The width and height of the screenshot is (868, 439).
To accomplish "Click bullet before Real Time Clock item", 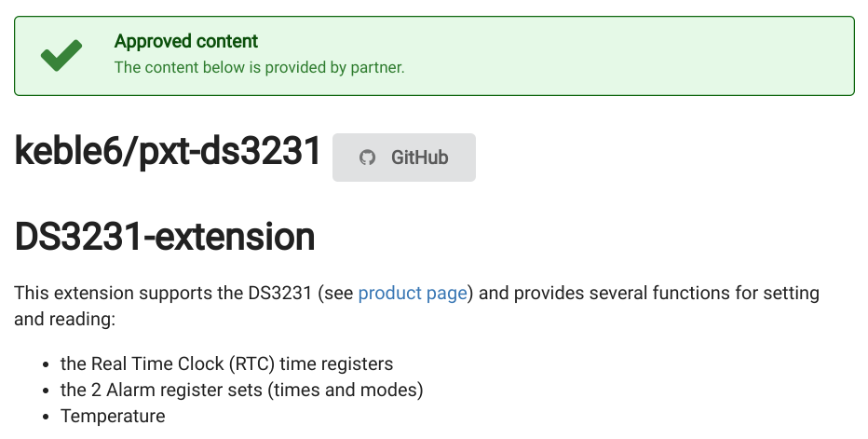I will pos(47,364).
